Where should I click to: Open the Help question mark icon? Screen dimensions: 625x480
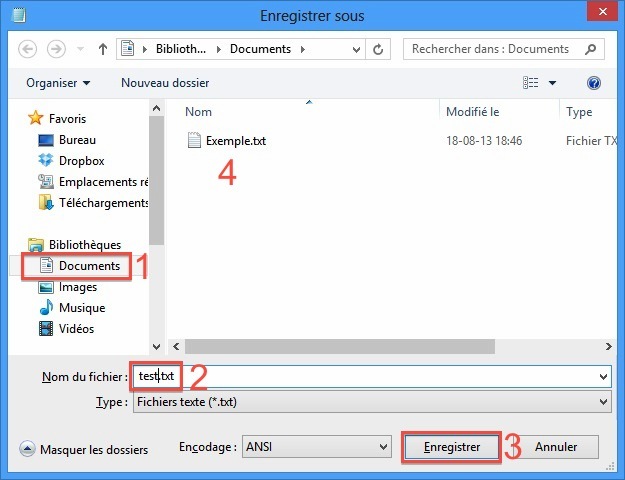tap(594, 83)
